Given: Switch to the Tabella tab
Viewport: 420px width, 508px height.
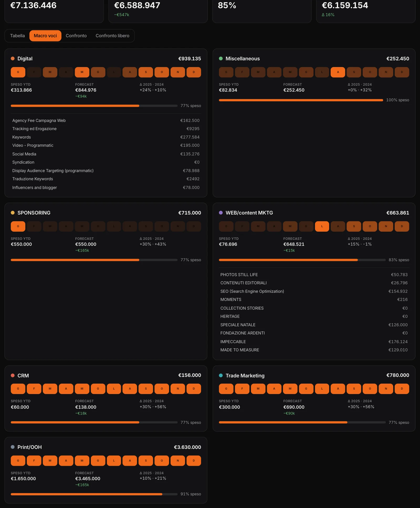Looking at the screenshot, I should click(x=17, y=36).
